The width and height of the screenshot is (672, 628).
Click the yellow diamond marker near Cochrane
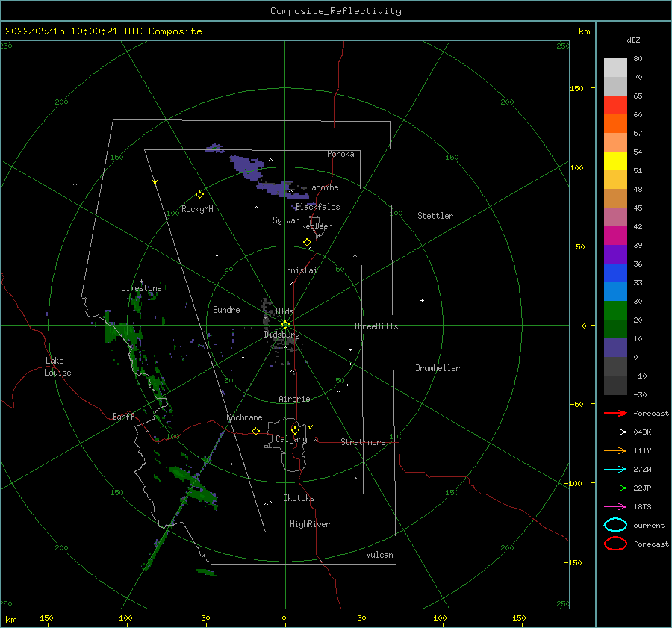click(256, 432)
